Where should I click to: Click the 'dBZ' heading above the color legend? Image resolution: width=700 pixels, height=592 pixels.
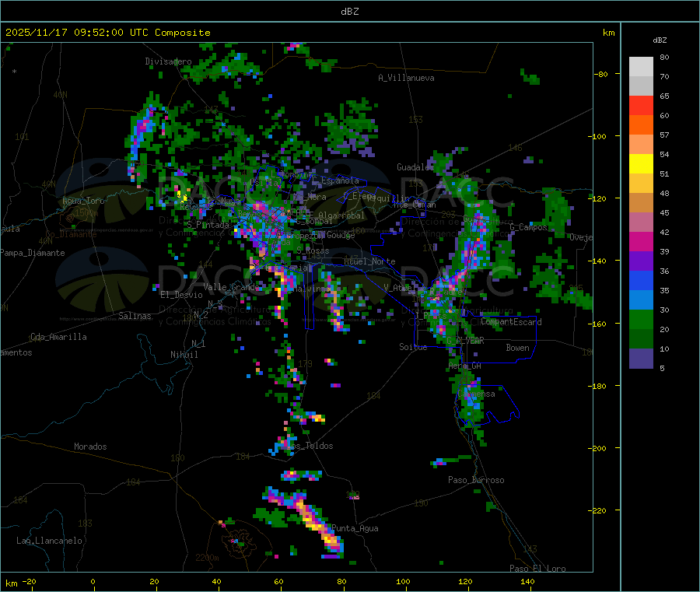pos(660,40)
